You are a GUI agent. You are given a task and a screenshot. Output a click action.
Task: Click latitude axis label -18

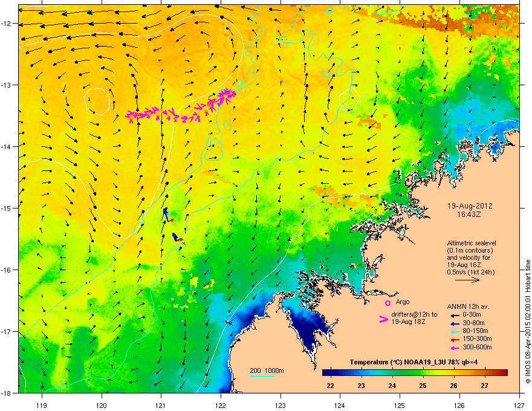(6, 393)
